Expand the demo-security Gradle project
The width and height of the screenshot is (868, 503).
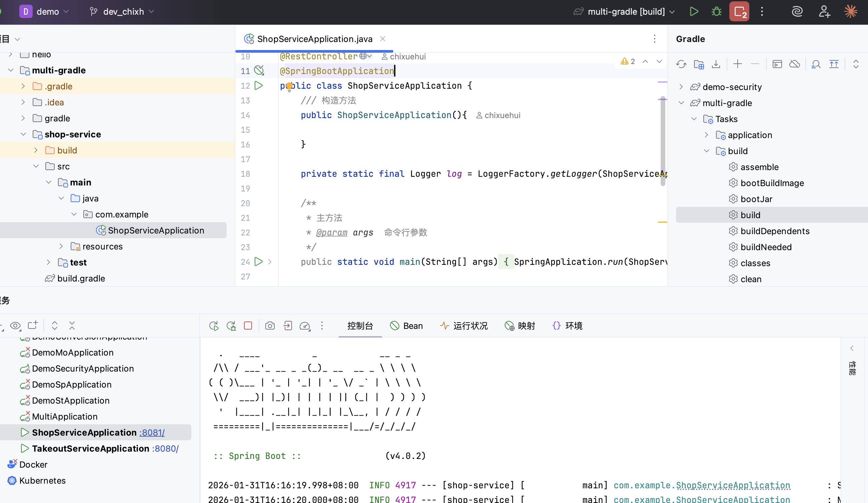pos(681,87)
